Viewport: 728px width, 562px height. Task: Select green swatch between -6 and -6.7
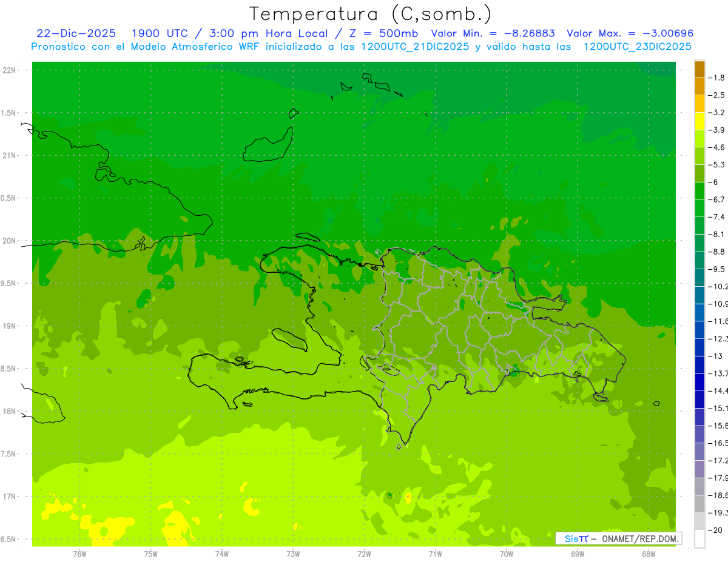(x=699, y=190)
